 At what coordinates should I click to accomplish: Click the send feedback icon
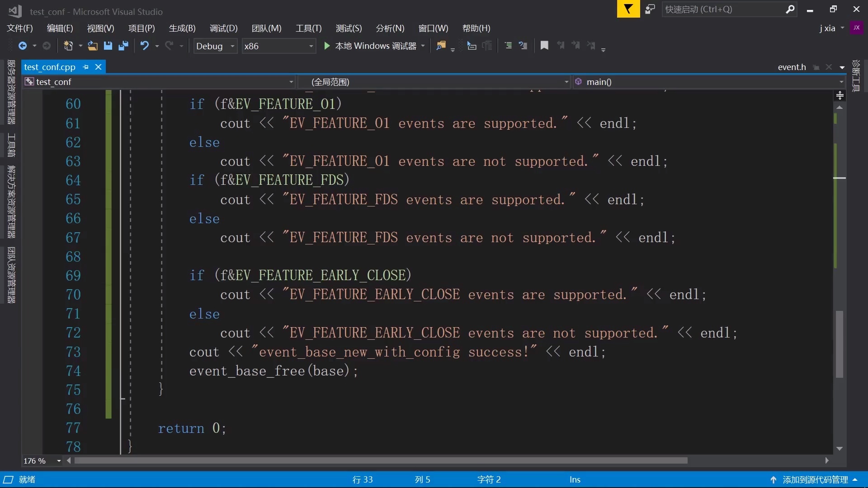point(650,9)
